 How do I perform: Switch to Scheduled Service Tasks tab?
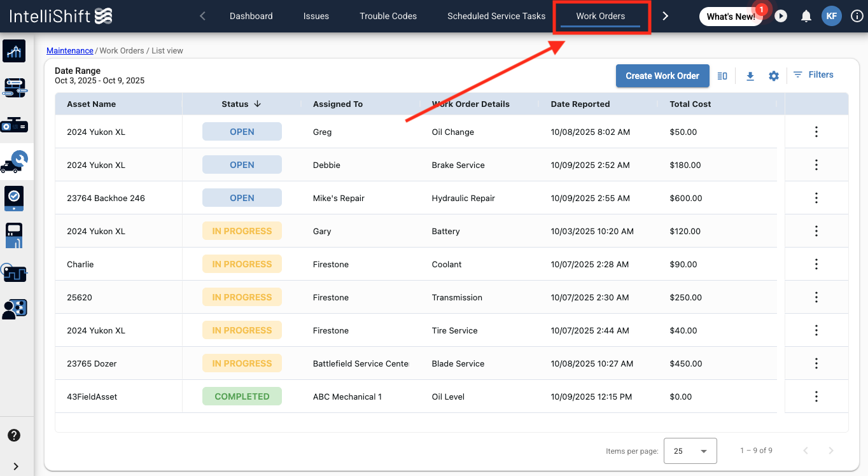click(x=496, y=16)
